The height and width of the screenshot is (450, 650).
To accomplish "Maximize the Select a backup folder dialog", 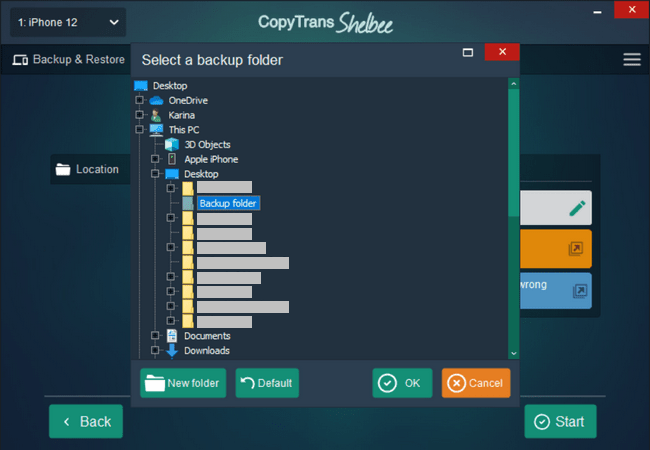I will (468, 52).
